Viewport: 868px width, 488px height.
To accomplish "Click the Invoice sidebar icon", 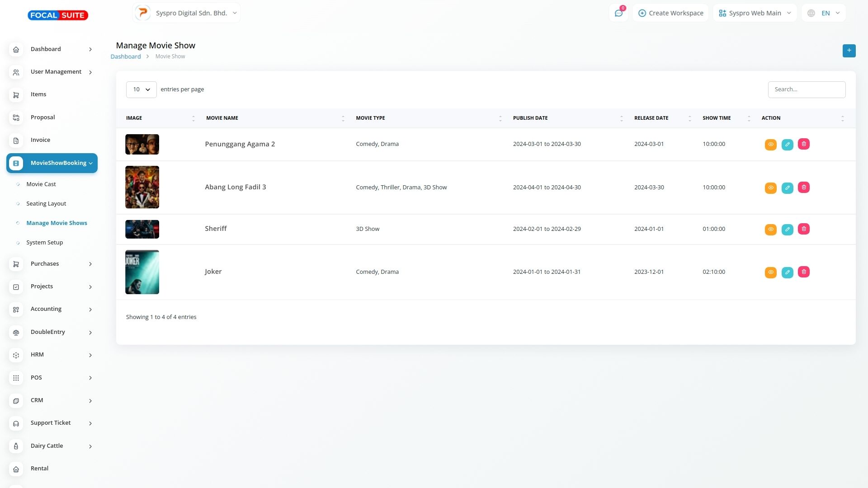I will click(16, 141).
